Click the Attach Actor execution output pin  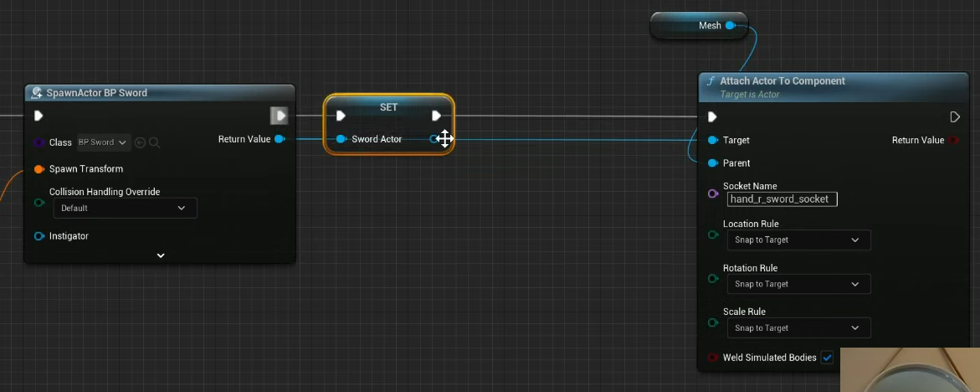(955, 117)
